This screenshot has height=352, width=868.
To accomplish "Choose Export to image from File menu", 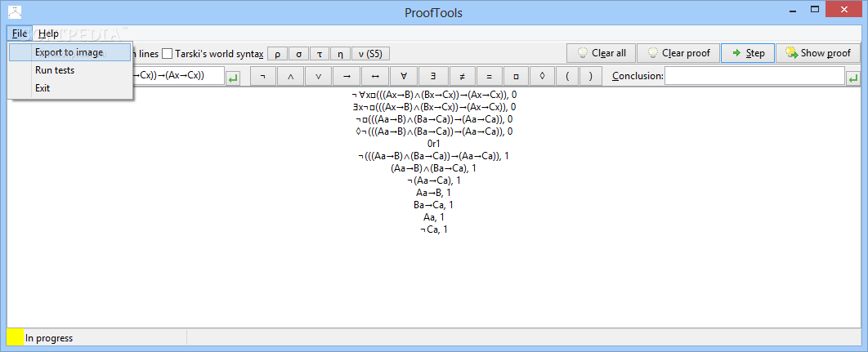I will point(70,52).
